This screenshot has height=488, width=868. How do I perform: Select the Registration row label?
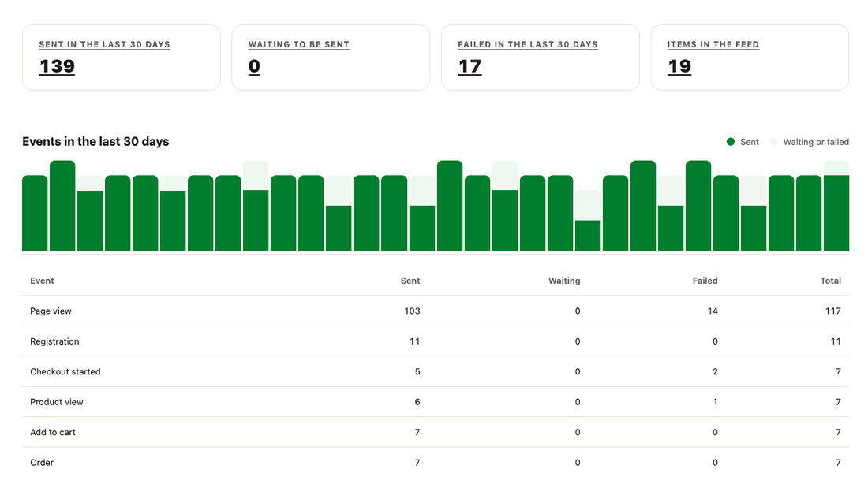54,341
